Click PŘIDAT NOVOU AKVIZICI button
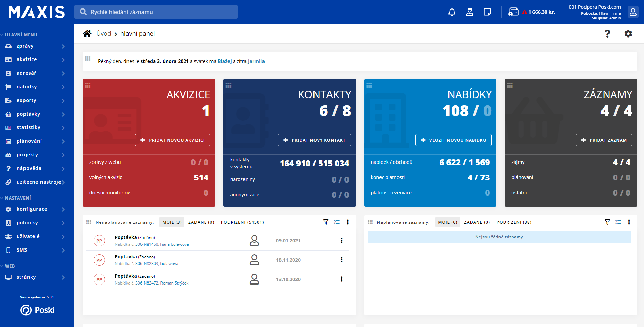The width and height of the screenshot is (644, 327). click(x=173, y=140)
